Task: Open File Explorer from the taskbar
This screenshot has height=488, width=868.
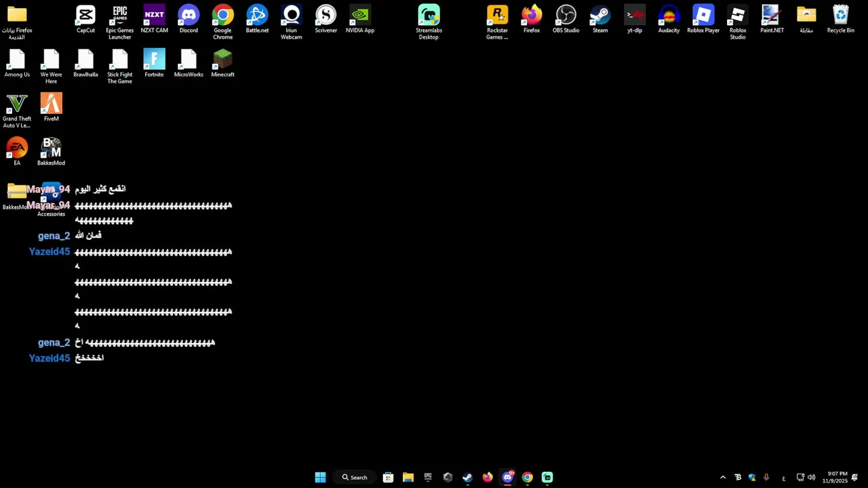Action: pyautogui.click(x=408, y=477)
